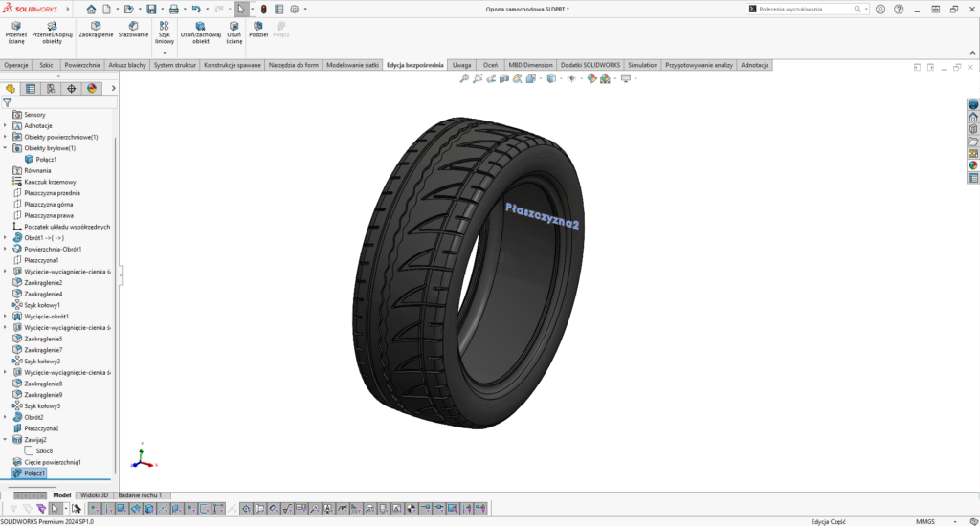
Task: Undo the last action
Action: pos(196,9)
